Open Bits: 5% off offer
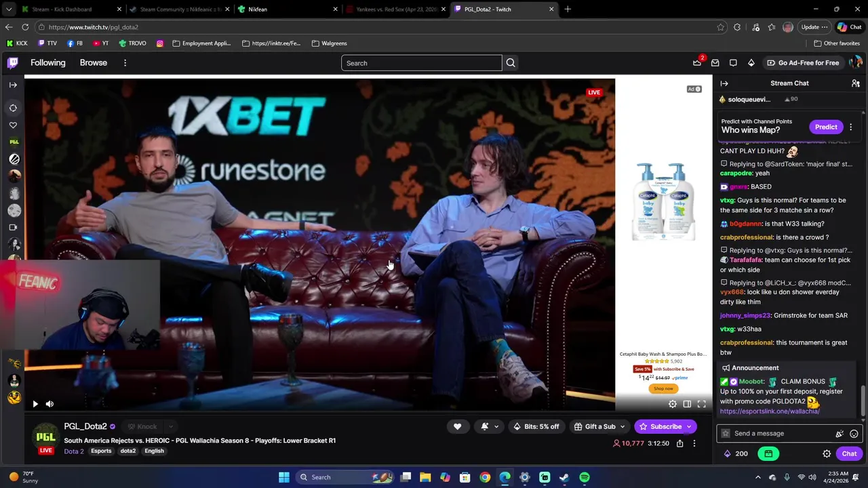Screen dimensions: 868x488 [x=536, y=426]
